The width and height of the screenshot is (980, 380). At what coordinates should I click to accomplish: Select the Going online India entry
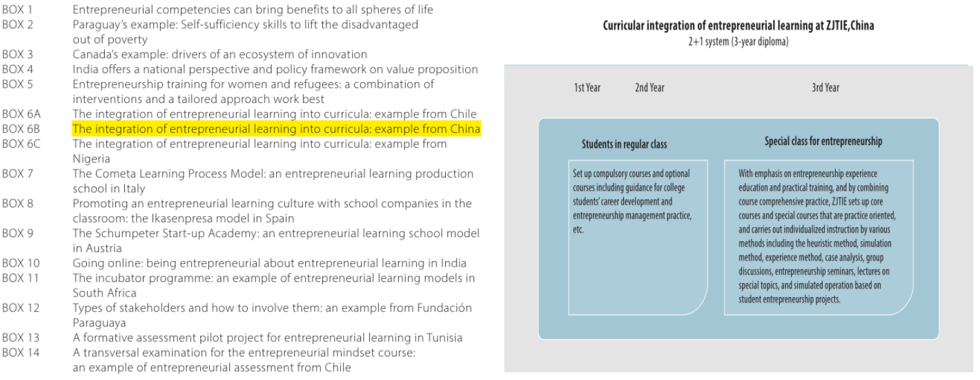[x=269, y=263]
